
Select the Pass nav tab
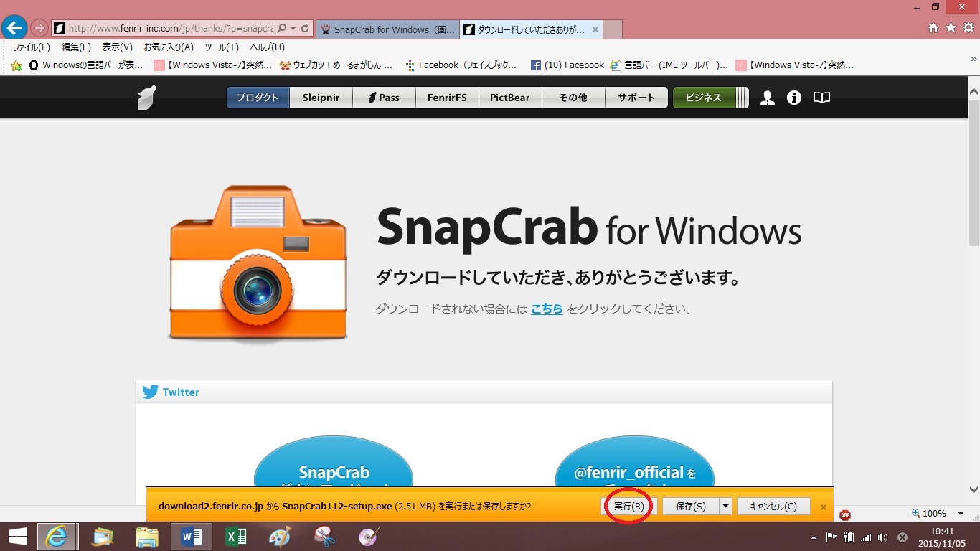(x=384, y=98)
